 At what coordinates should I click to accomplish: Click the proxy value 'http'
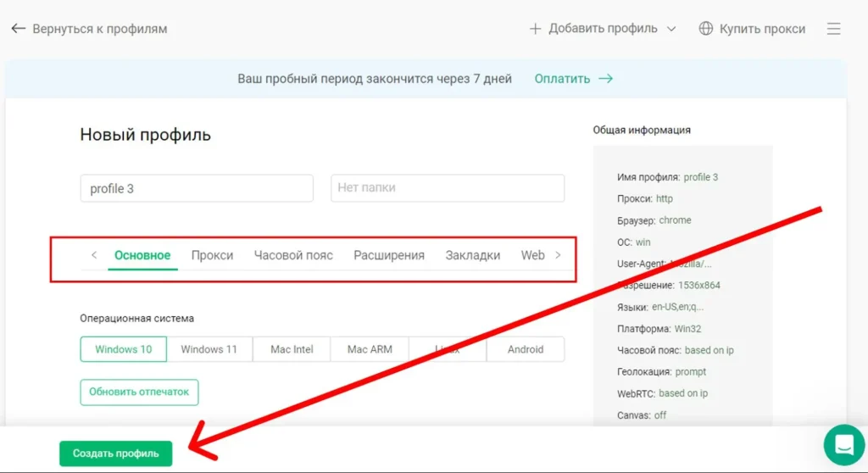pos(665,199)
